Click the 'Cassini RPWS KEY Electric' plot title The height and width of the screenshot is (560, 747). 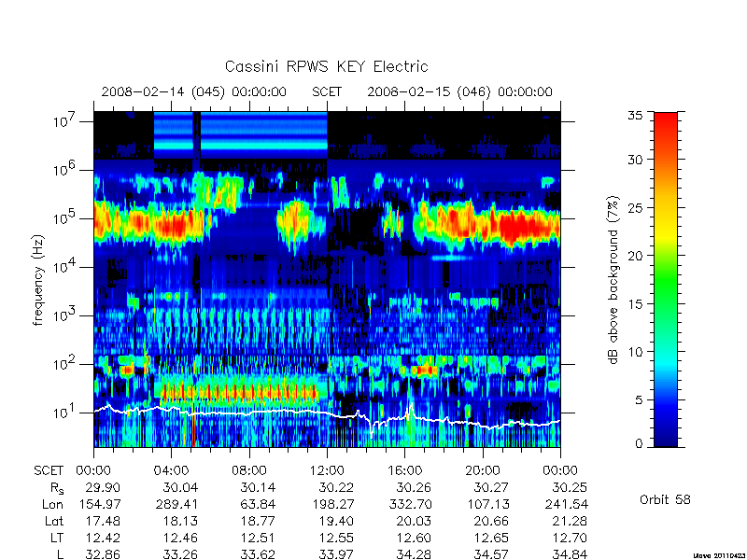tap(326, 66)
